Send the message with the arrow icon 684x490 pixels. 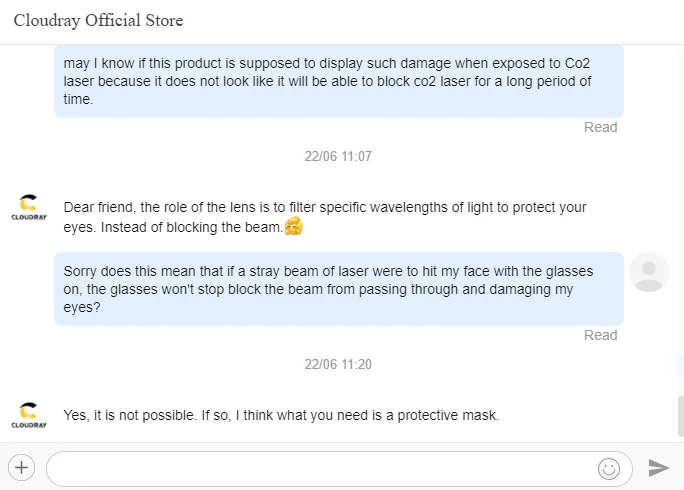point(658,467)
